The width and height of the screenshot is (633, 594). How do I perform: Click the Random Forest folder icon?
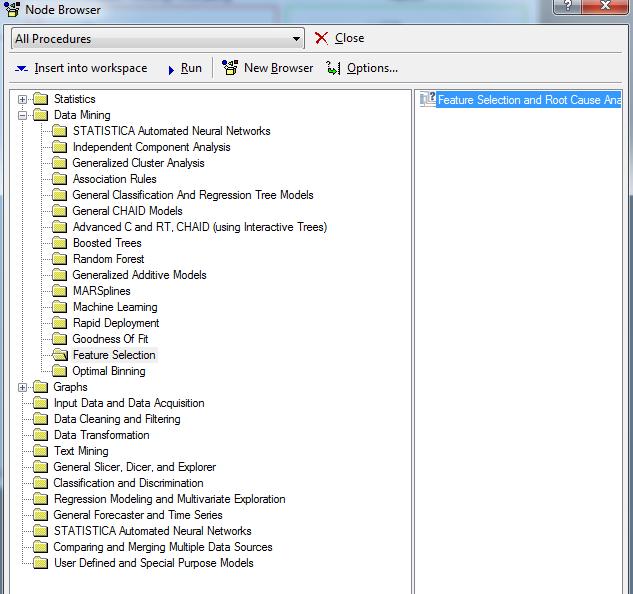(59, 259)
